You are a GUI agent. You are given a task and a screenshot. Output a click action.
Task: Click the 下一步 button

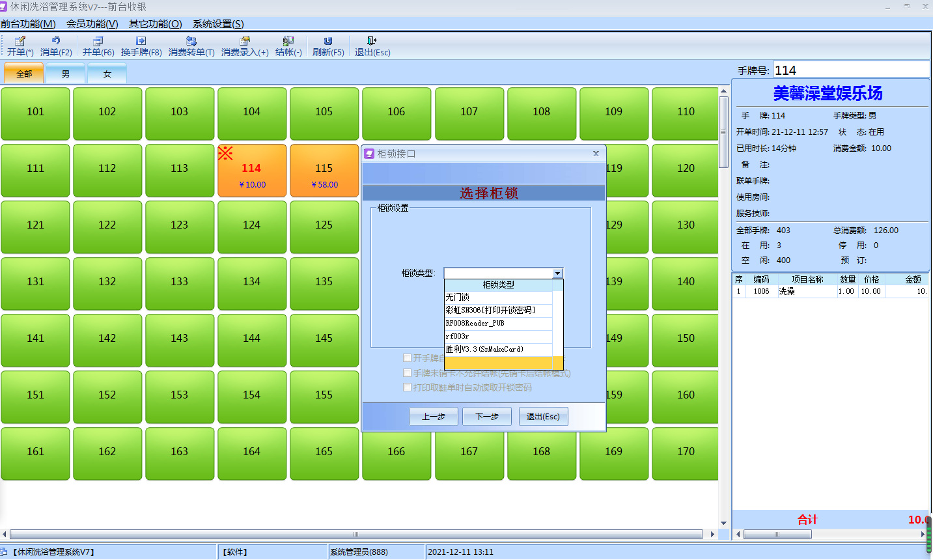point(487,417)
